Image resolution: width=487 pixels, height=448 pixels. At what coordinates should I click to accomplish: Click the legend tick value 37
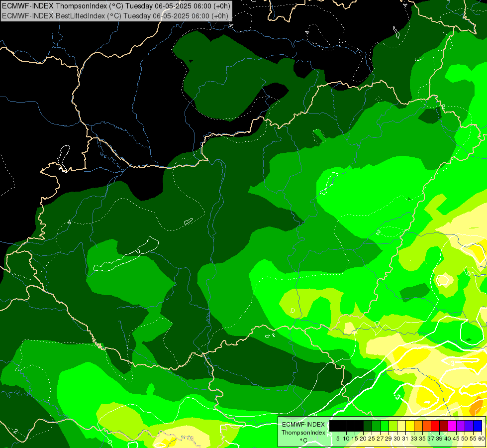431,439
